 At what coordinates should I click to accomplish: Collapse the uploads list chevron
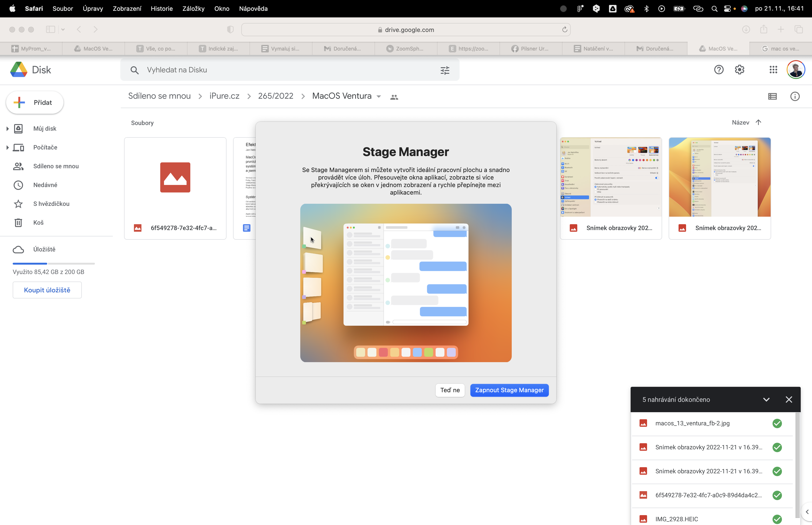click(766, 400)
